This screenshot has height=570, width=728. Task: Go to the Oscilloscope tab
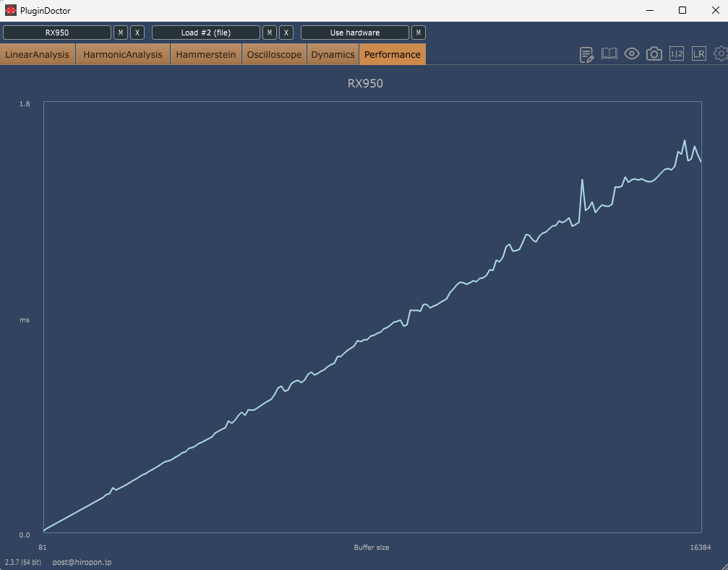coord(274,54)
